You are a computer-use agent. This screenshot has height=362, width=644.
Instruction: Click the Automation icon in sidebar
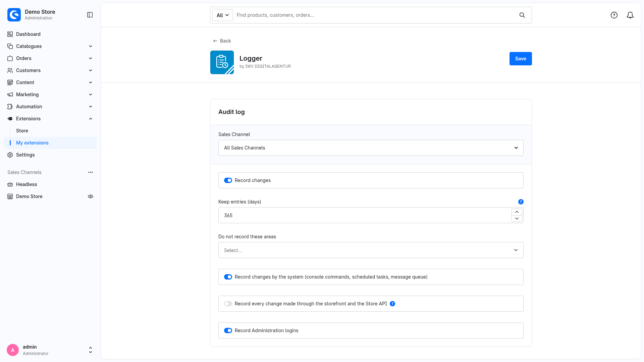click(x=10, y=107)
